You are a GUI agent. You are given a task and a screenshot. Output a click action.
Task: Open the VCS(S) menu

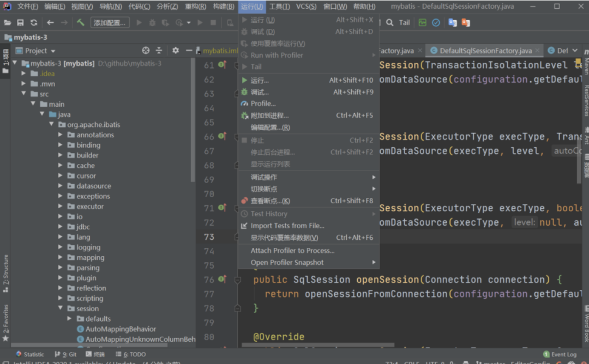(306, 7)
